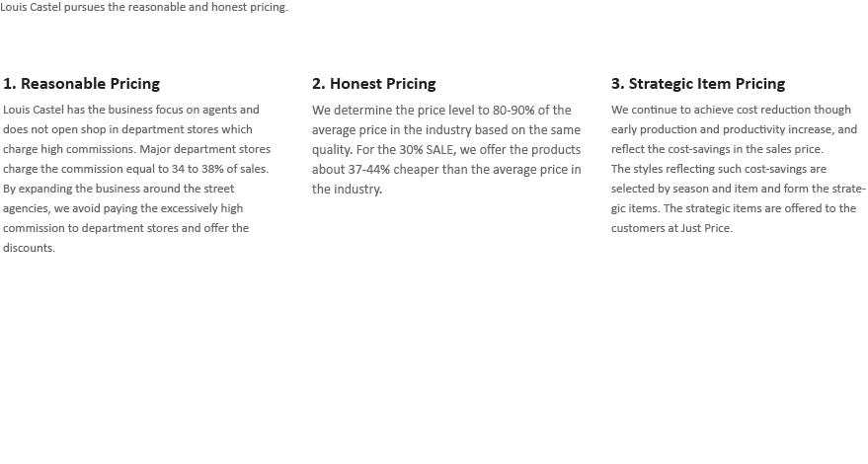The image size is (868, 464).
Task: Click the line 'agencies, we avoid paying the excessively high'
Action: [122, 208]
